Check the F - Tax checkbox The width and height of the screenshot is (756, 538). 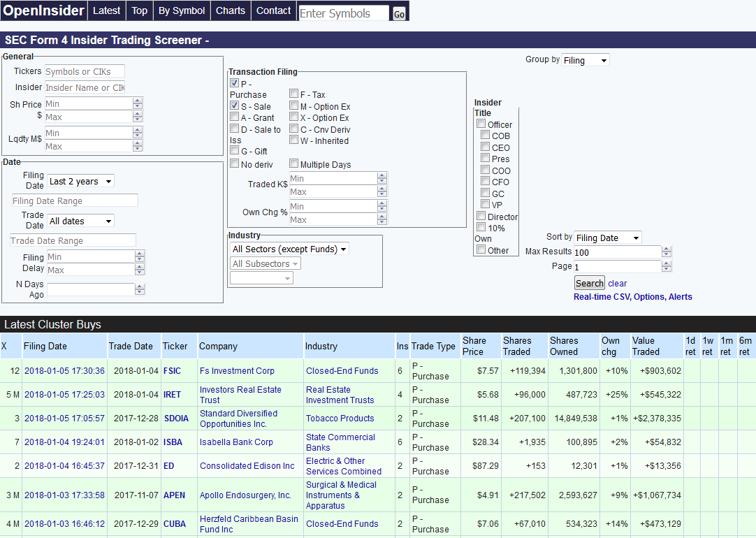(293, 94)
